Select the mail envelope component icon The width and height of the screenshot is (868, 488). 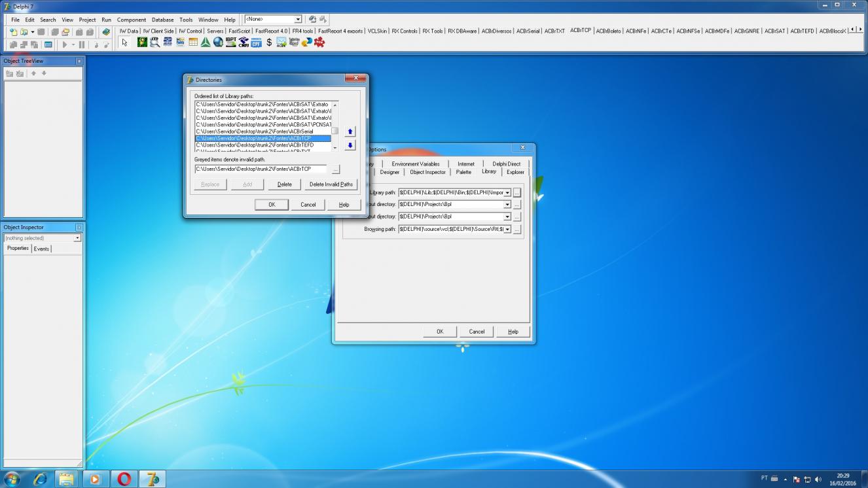pos(281,43)
